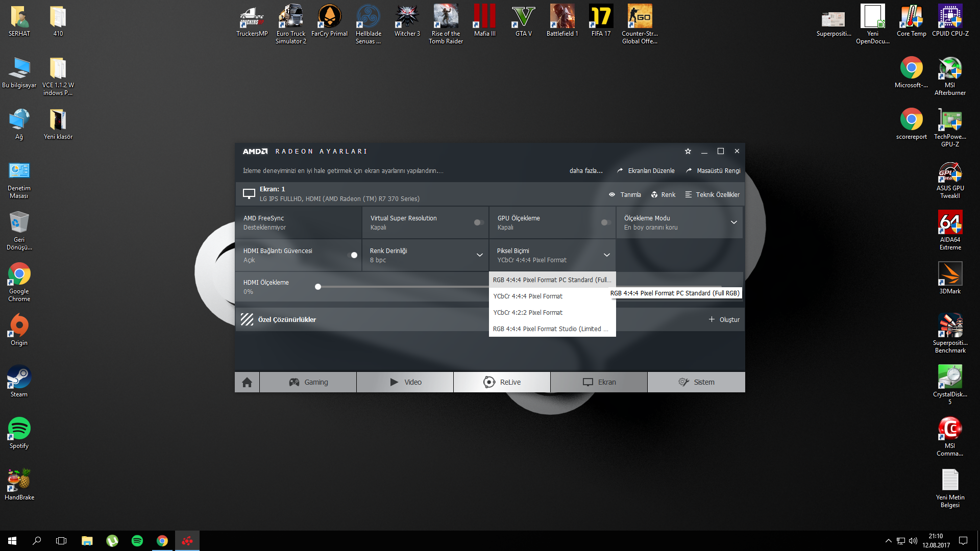Image resolution: width=980 pixels, height=551 pixels.
Task: Open Battlefield 1 desktop shortcut
Action: tap(562, 21)
